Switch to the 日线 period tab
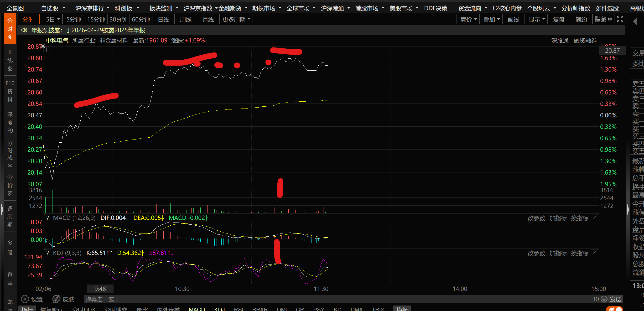The height and width of the screenshot is (311, 644). click(x=163, y=19)
